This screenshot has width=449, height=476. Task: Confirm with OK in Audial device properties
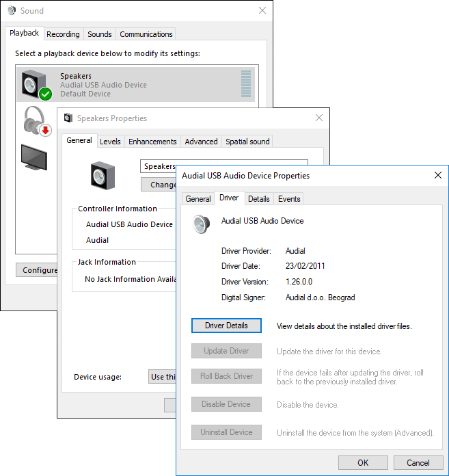363,462
